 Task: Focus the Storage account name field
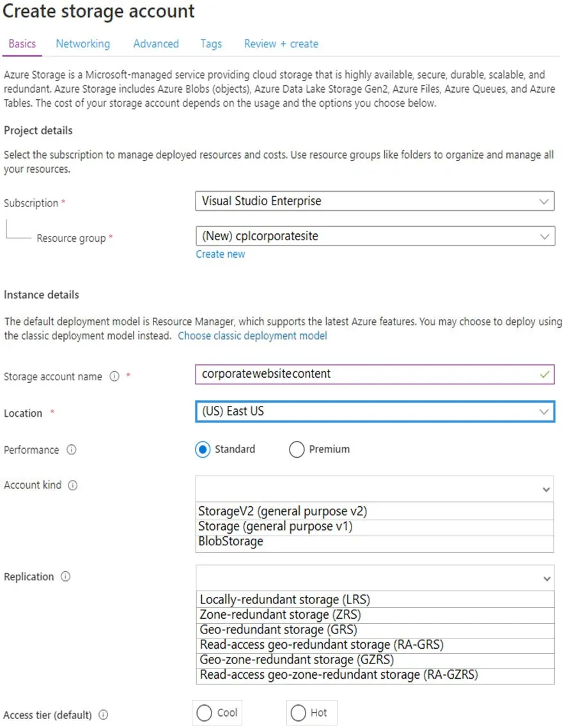[x=375, y=374]
